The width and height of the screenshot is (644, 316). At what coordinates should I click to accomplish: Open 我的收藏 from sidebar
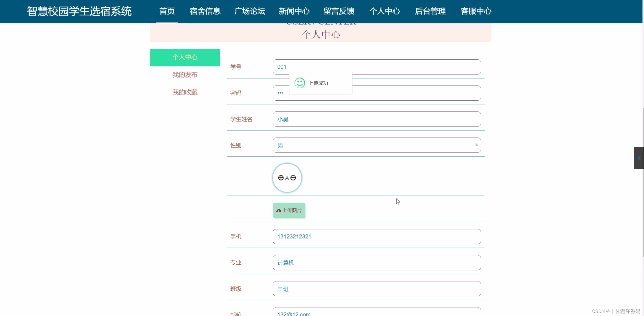point(185,92)
